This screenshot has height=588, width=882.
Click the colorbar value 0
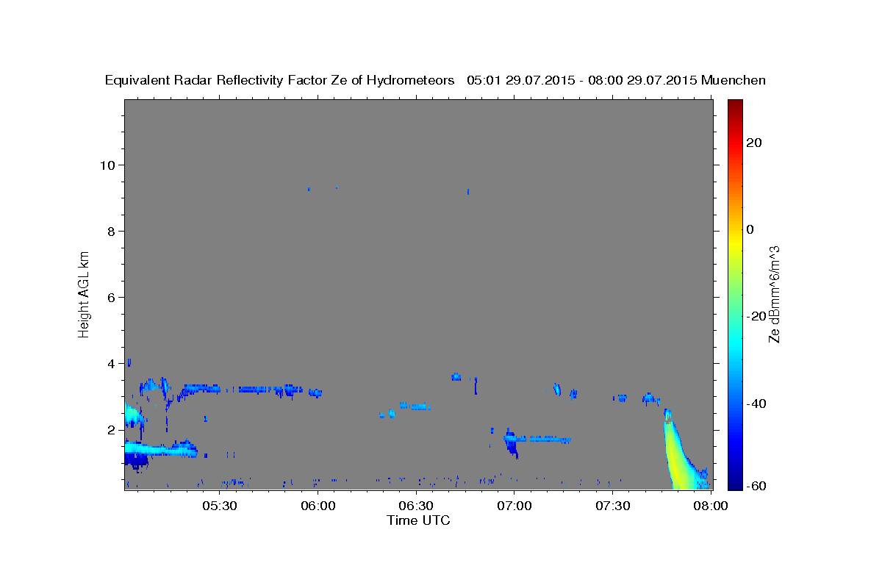click(x=750, y=229)
